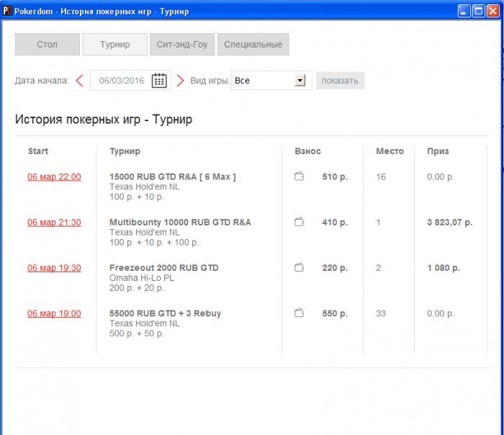Viewport: 504px width, 435px height.
Task: Click wallet icon in 220 р. row
Action: point(299,267)
